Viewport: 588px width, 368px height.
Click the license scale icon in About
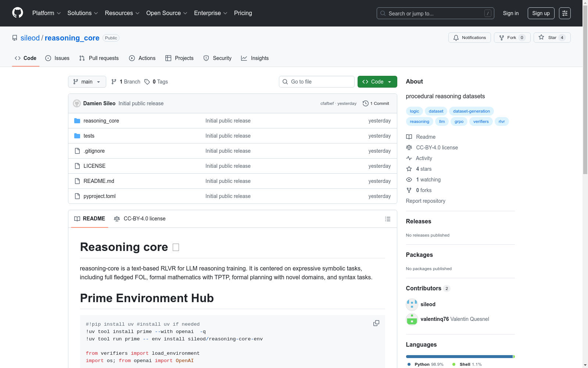[409, 148]
